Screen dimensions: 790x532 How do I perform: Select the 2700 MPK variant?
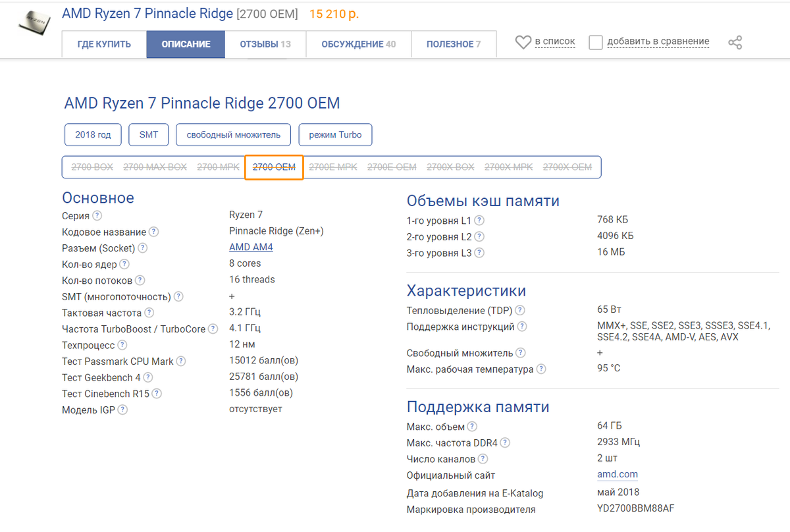point(219,167)
